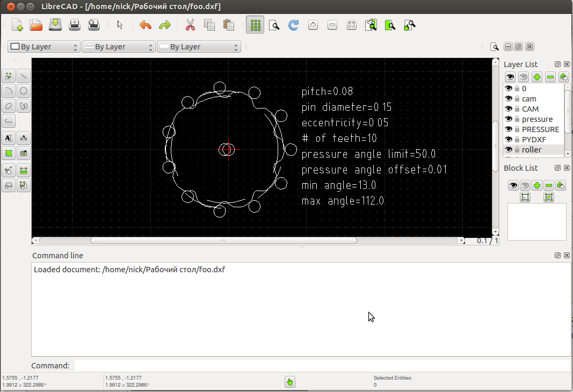
Task: Click the Zoom Panning icon
Action: pyautogui.click(x=410, y=25)
